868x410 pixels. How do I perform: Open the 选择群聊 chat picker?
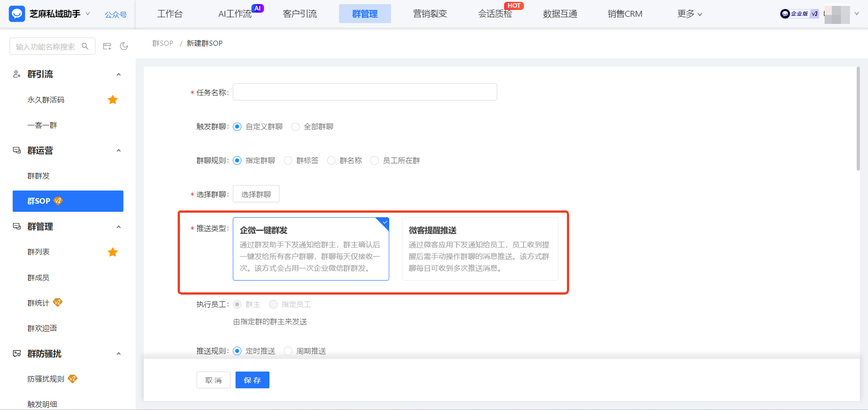point(255,194)
